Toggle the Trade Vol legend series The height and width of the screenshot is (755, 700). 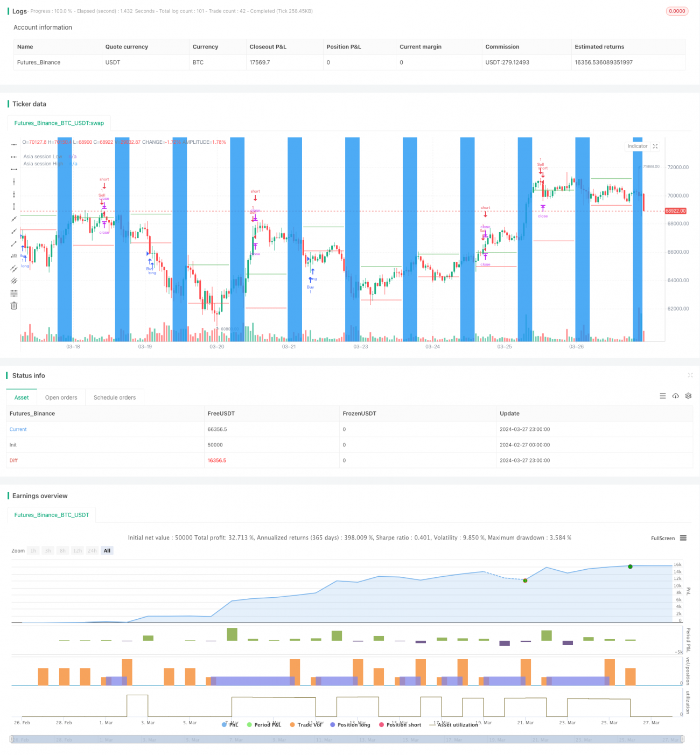[x=306, y=725]
